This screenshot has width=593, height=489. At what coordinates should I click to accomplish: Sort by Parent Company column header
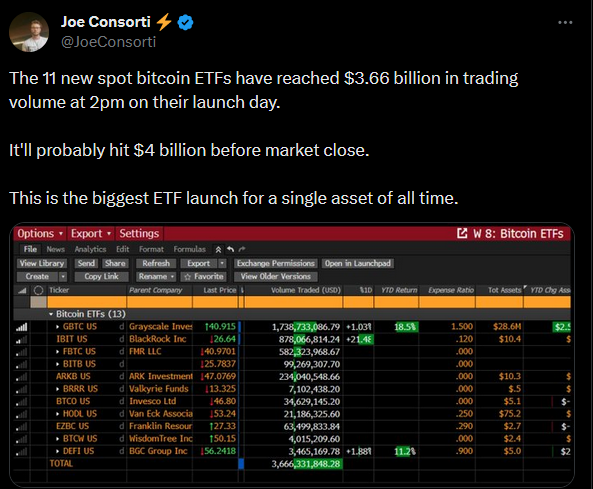click(x=155, y=290)
